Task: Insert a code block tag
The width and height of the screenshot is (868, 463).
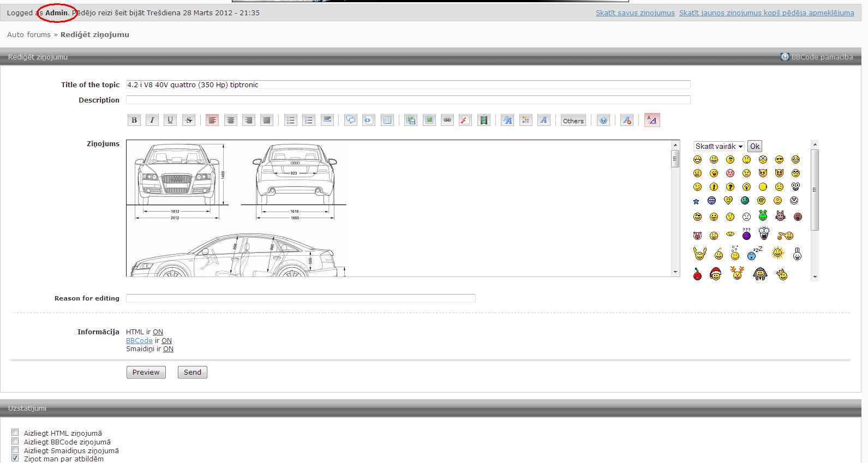Action: point(369,120)
